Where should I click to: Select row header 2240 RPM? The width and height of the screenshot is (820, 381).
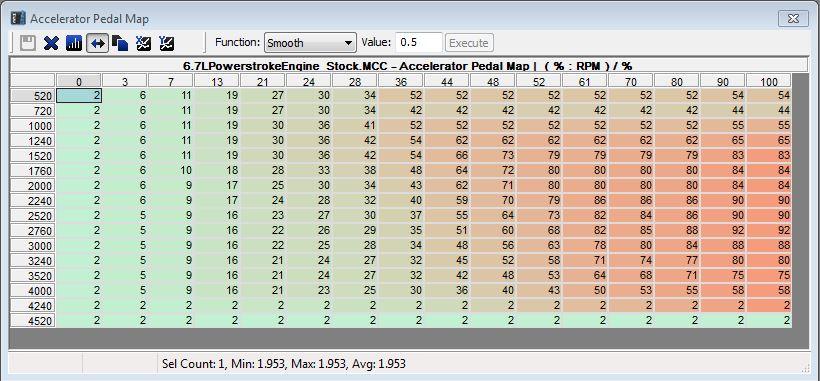point(32,201)
